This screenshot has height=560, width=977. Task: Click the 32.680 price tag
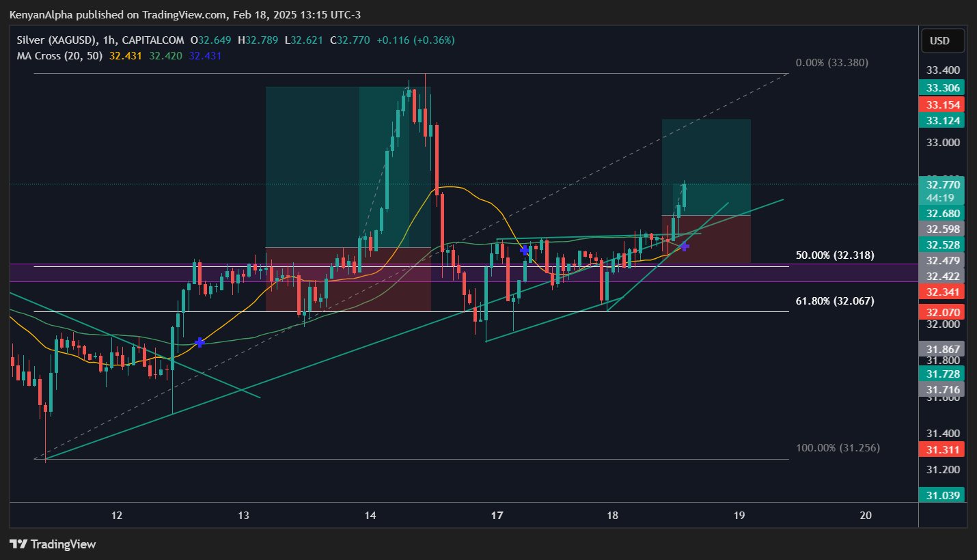(943, 213)
